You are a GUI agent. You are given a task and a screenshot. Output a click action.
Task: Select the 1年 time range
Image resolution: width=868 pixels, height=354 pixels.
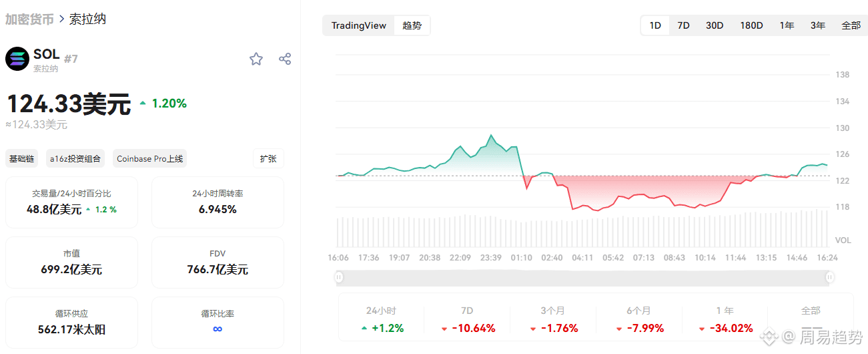click(787, 25)
